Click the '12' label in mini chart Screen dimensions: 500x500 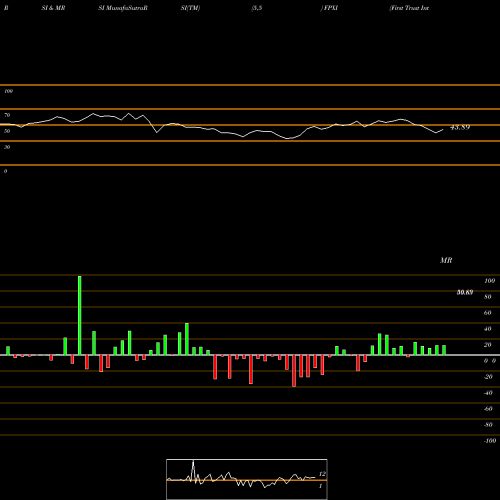[322, 474]
